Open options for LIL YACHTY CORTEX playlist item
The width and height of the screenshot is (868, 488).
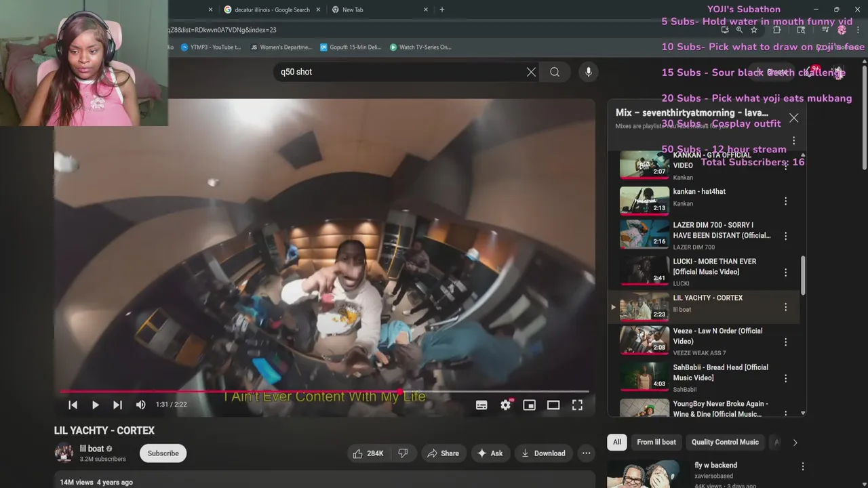785,307
